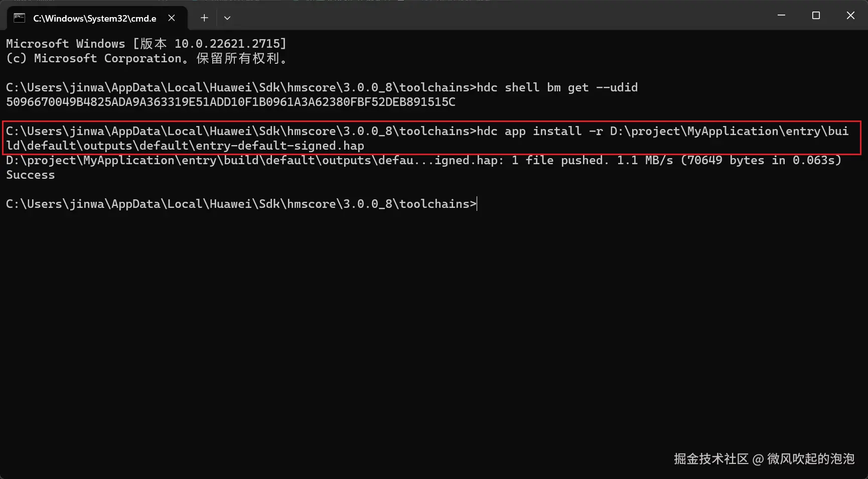Click the Microsoft Windows version line

[146, 44]
